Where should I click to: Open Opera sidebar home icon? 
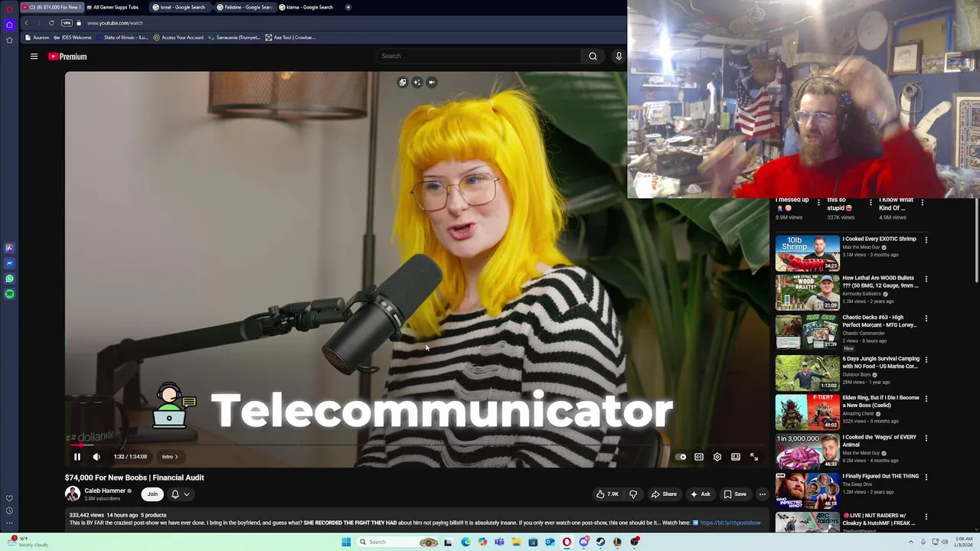click(x=9, y=24)
